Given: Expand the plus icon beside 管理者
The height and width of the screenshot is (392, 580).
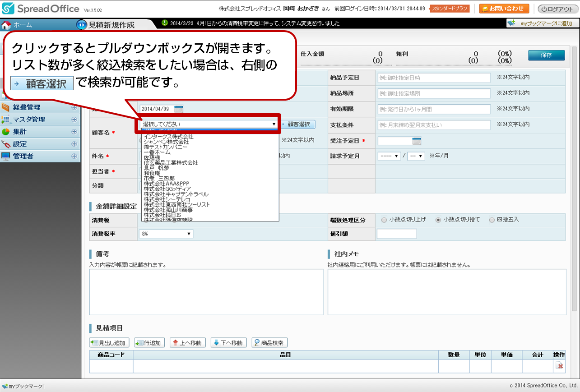Looking at the screenshot, I should click(74, 156).
